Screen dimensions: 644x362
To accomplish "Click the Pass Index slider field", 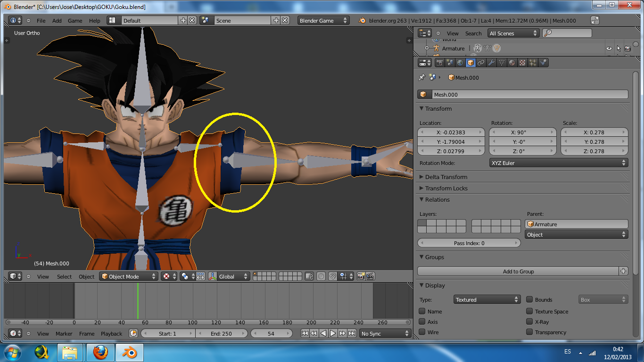I will 469,243.
